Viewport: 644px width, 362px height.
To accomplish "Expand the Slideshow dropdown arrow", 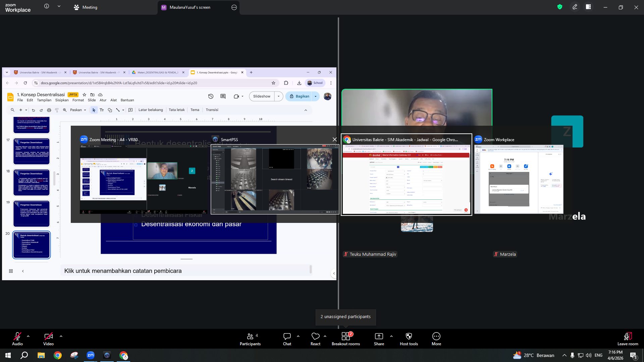I will pos(279,97).
